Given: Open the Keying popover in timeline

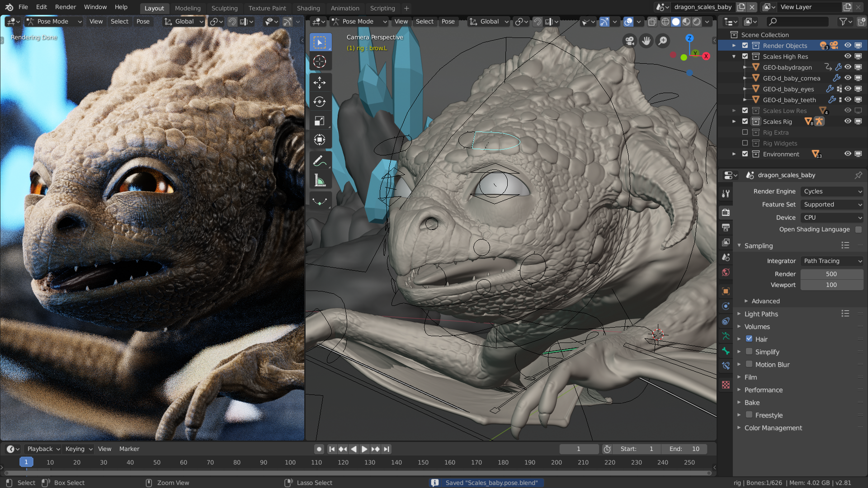Looking at the screenshot, I should pos(78,449).
